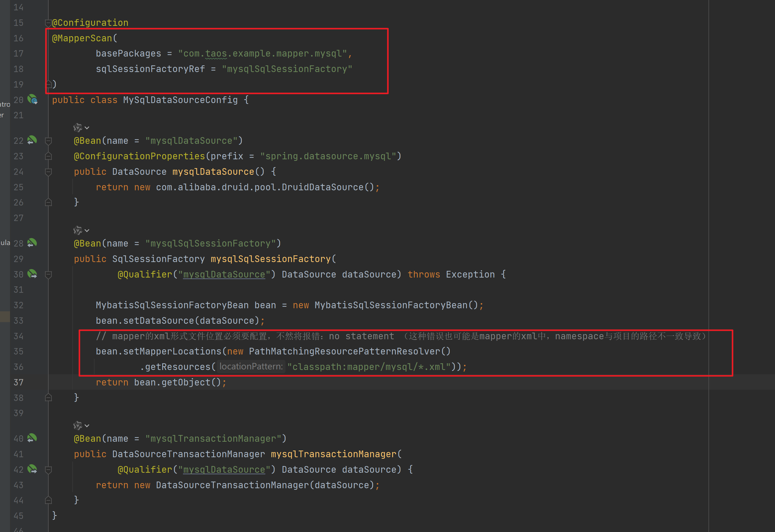Collapse closing fold marker on line 38

coord(48,398)
